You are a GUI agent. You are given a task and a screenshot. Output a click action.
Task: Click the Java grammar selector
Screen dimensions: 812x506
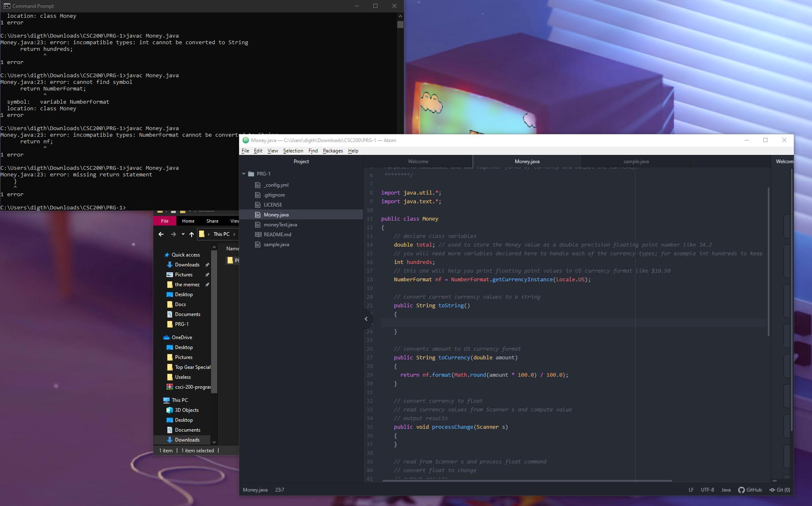point(726,490)
